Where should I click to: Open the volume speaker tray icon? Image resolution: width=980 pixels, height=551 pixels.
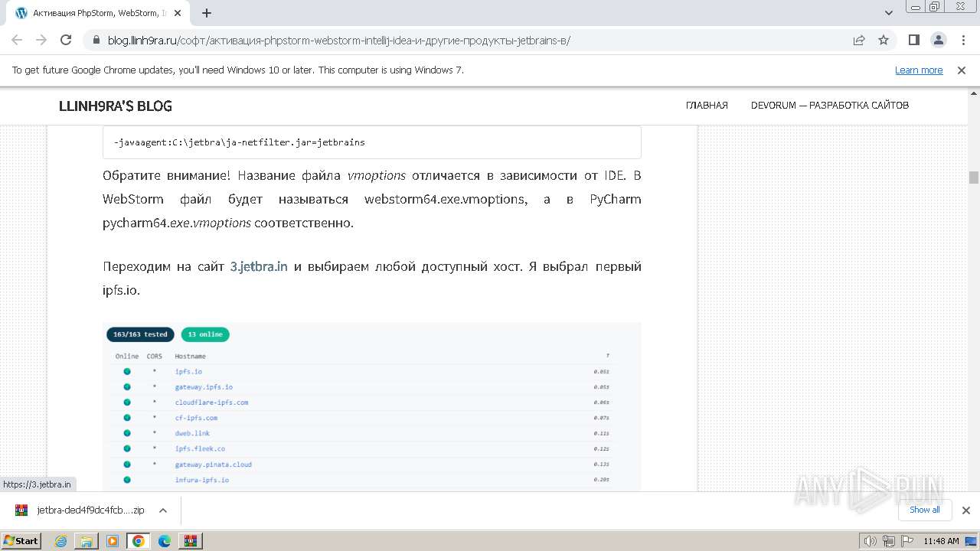pos(870,541)
